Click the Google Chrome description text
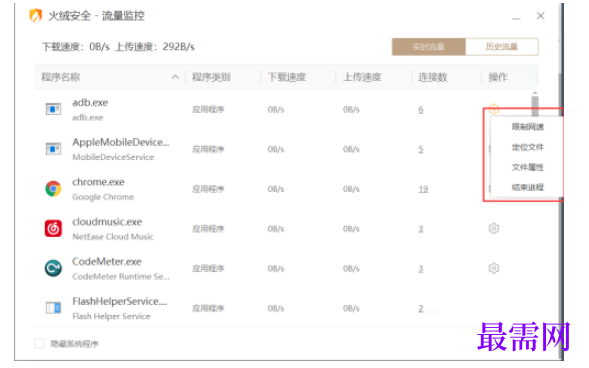This screenshot has height=368, width=589. (103, 197)
